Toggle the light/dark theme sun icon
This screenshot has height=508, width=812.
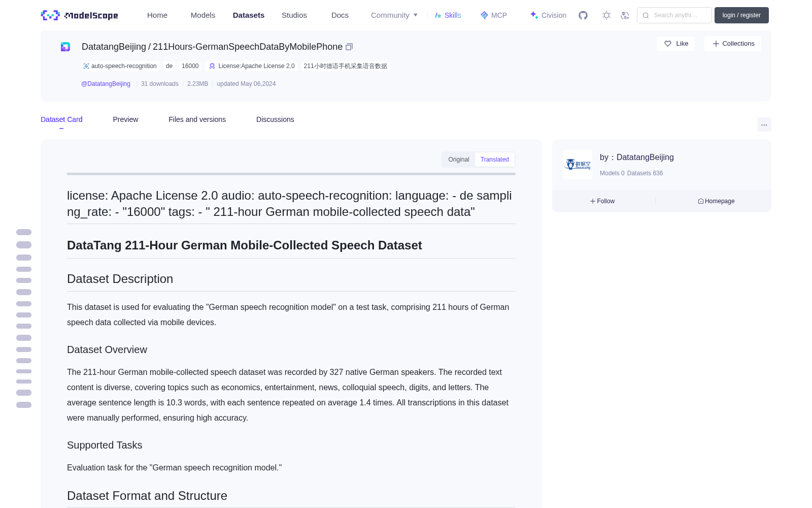606,15
